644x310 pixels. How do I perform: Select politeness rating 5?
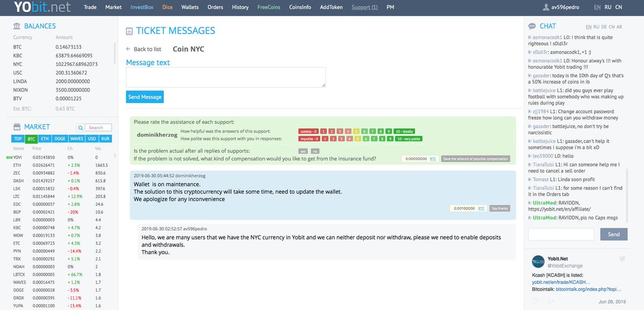coord(358,139)
